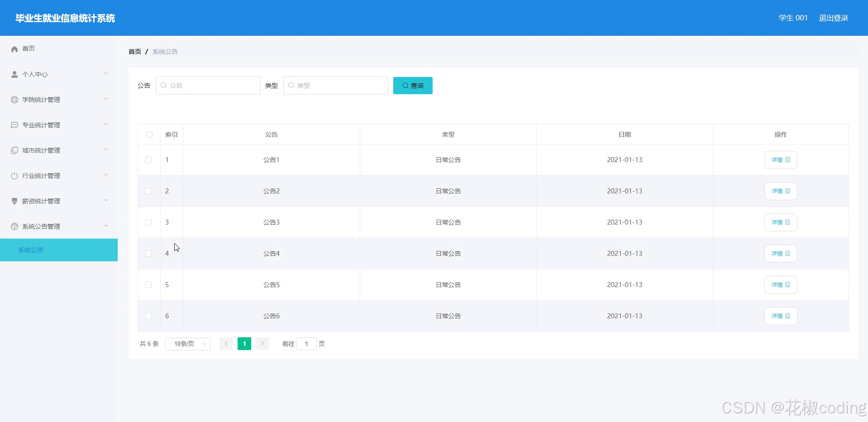Click the 专业统计管理 label in sidebar
Image resolution: width=868 pixels, height=422 pixels.
[41, 125]
